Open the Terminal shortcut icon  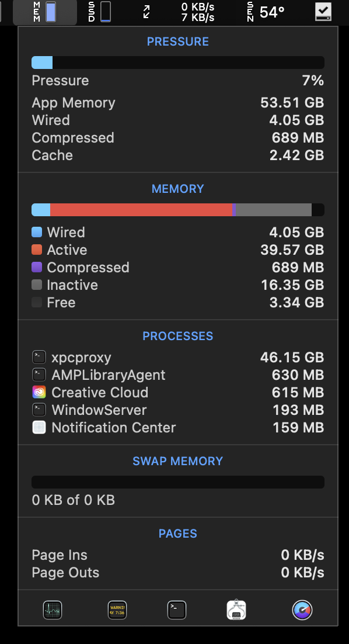pos(177,610)
